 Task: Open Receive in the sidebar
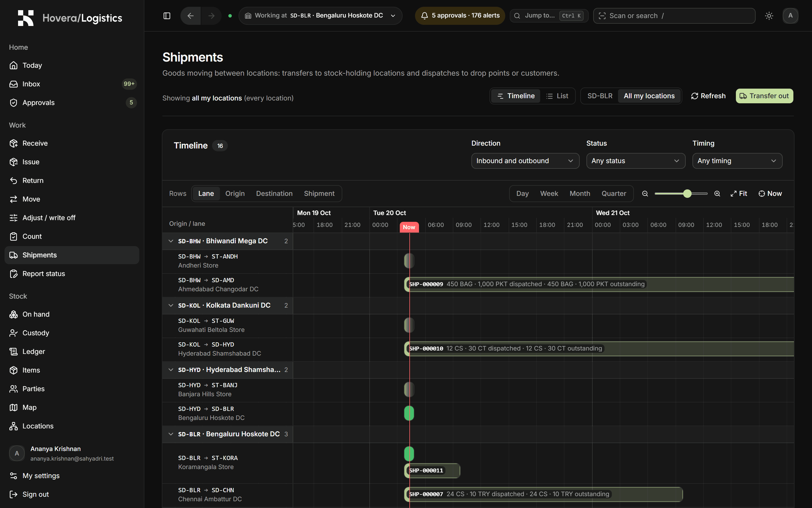(72, 143)
